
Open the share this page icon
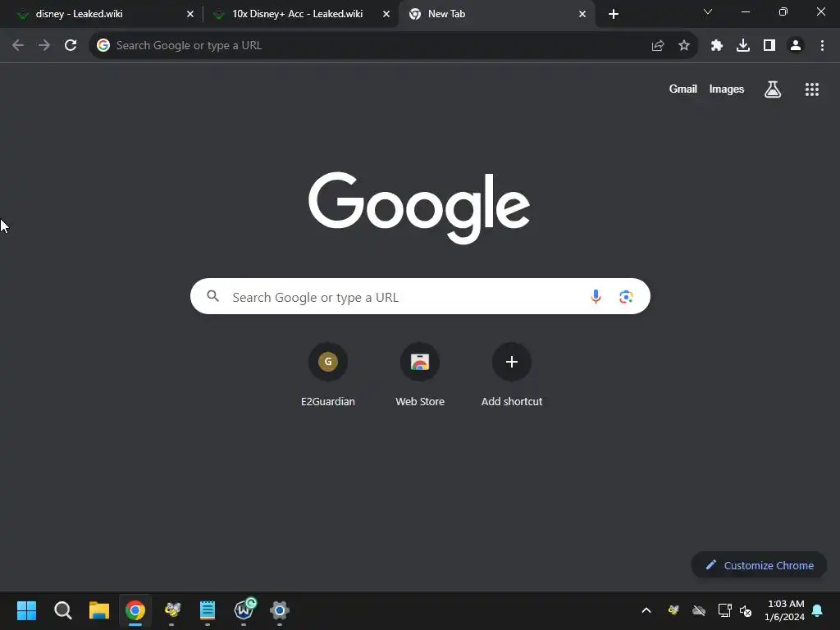tap(658, 46)
